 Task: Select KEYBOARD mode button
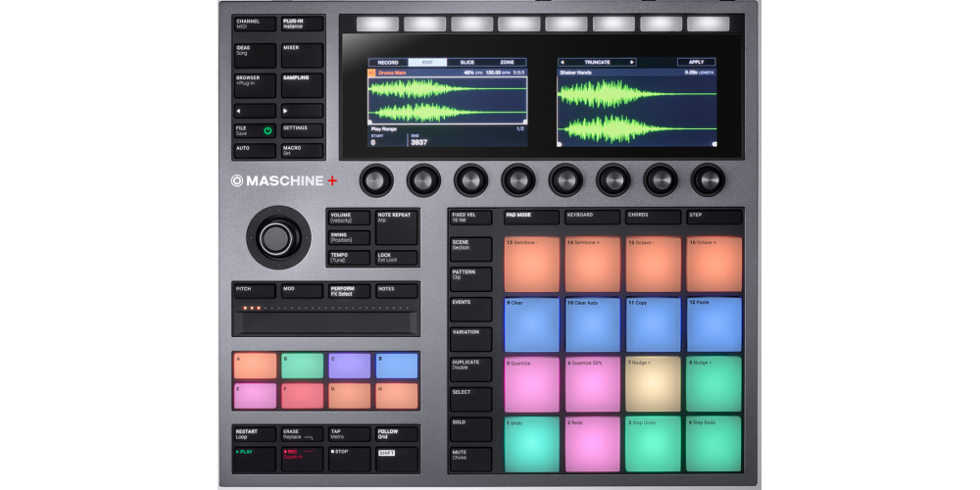[593, 218]
